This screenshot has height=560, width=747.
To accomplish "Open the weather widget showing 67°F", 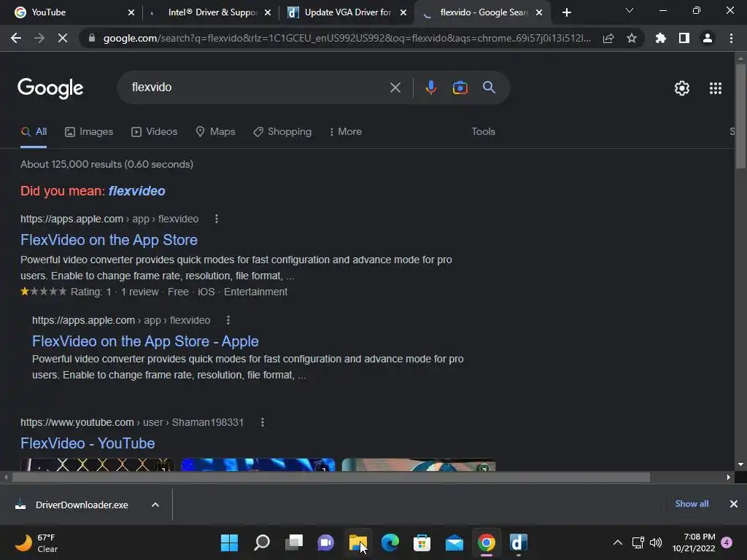I will coord(37,542).
